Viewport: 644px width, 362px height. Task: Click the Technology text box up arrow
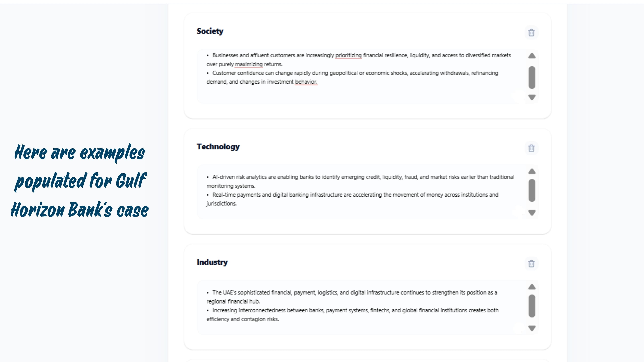point(532,171)
